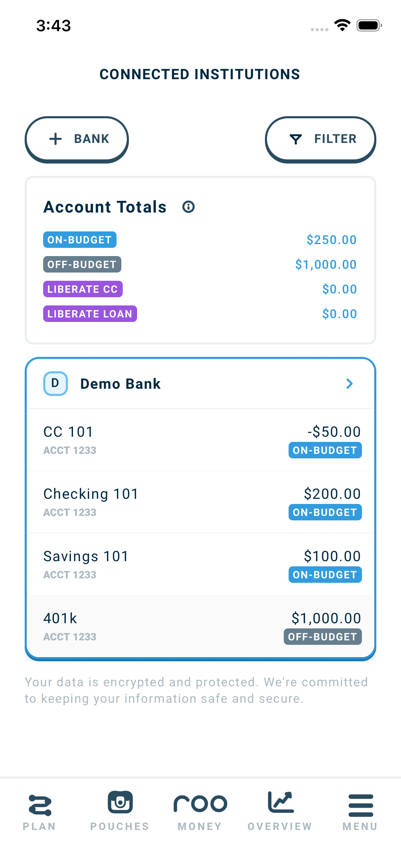Select the Savings 101 account row
This screenshot has height=868, width=401.
pos(200,564)
